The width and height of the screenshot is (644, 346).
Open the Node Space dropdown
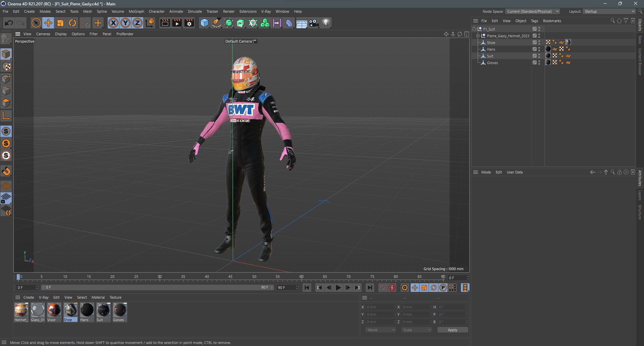coord(533,11)
